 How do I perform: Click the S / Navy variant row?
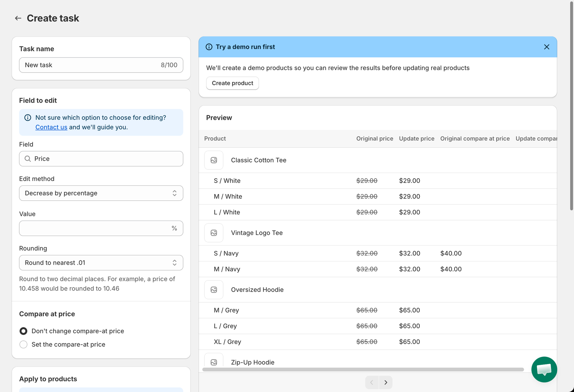click(x=378, y=254)
